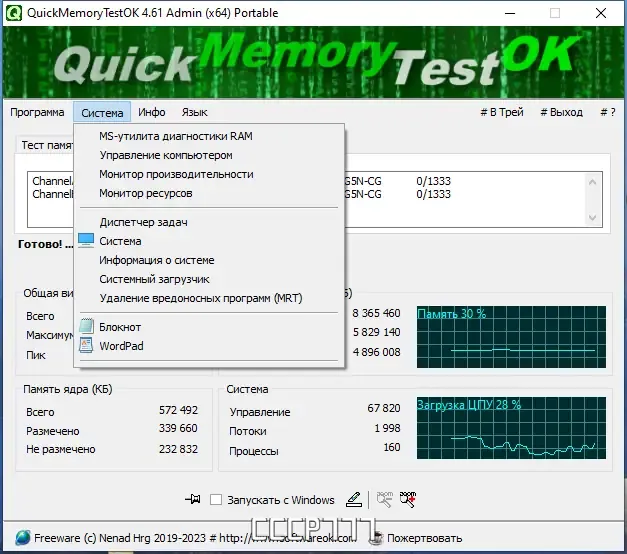This screenshot has width=627, height=554.
Task: Click the pencil edit icon
Action: [354, 499]
